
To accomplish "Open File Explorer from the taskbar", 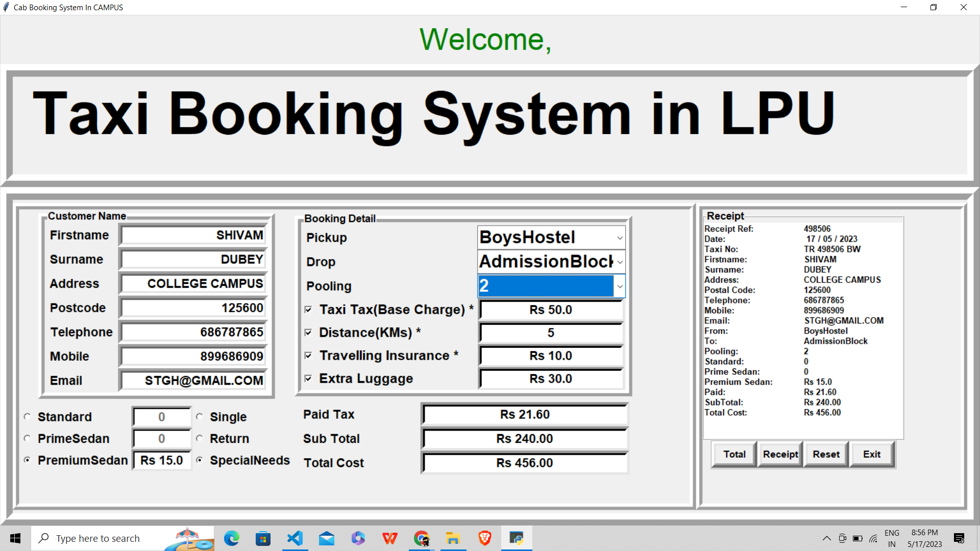I will coord(453,538).
